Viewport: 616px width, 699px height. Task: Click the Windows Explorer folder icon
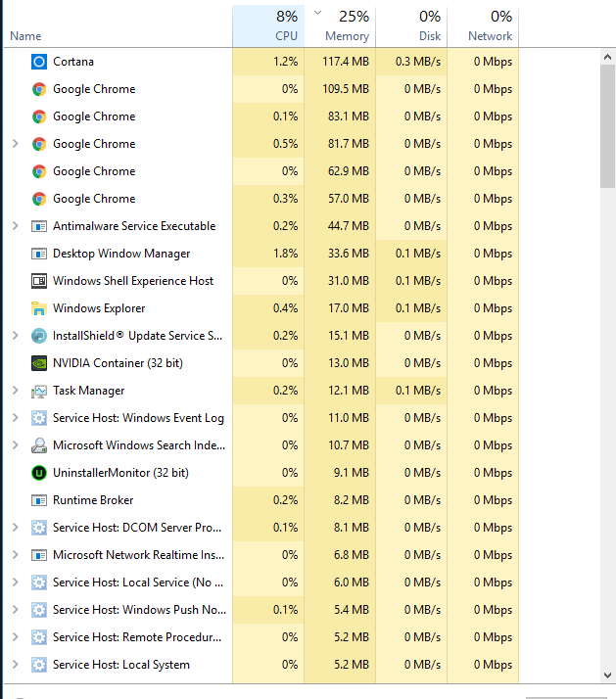[x=39, y=308]
